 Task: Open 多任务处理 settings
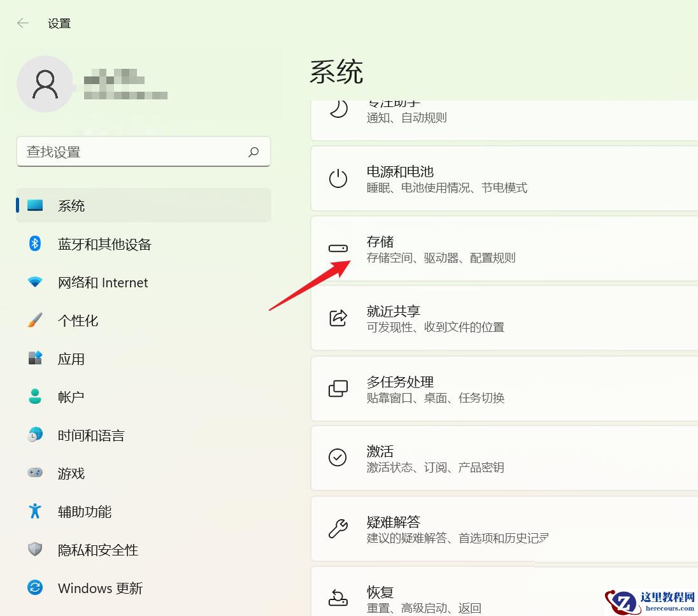(446, 389)
